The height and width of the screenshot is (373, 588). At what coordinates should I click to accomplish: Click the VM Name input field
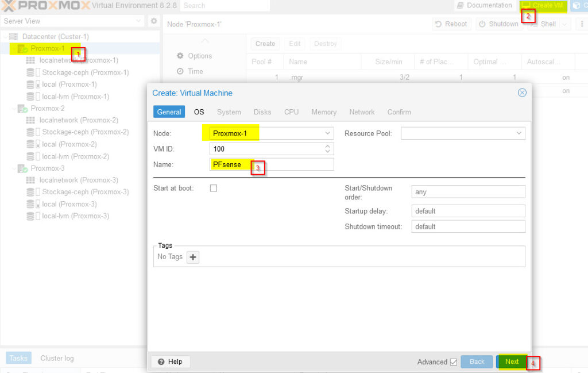272,164
